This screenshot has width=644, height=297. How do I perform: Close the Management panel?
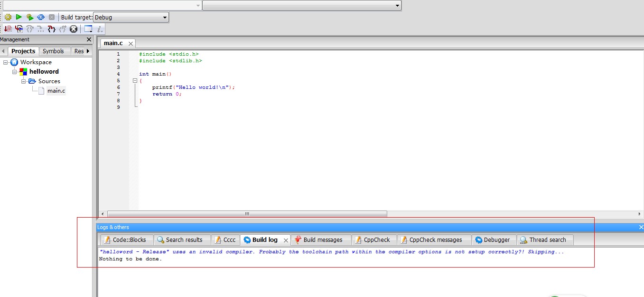(89, 39)
